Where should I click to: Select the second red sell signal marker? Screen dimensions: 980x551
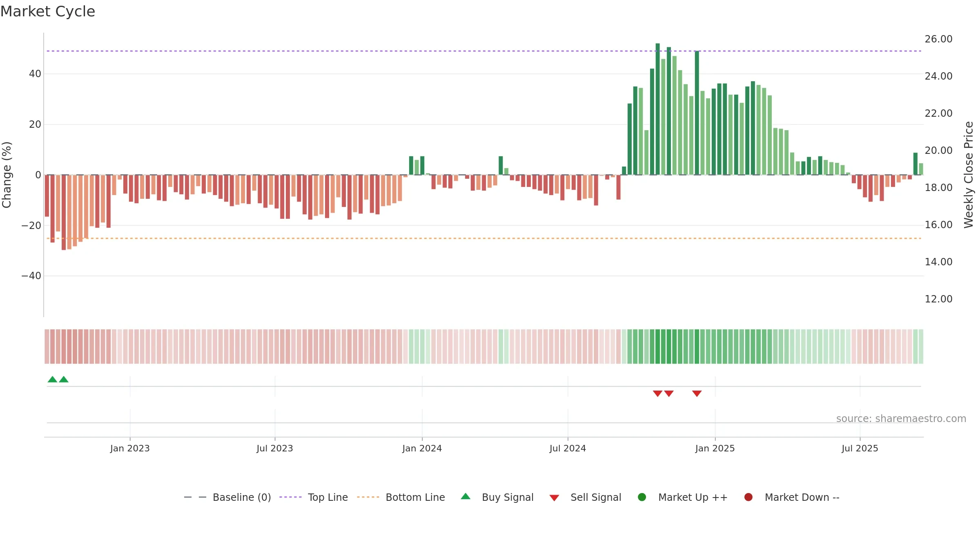pos(669,393)
